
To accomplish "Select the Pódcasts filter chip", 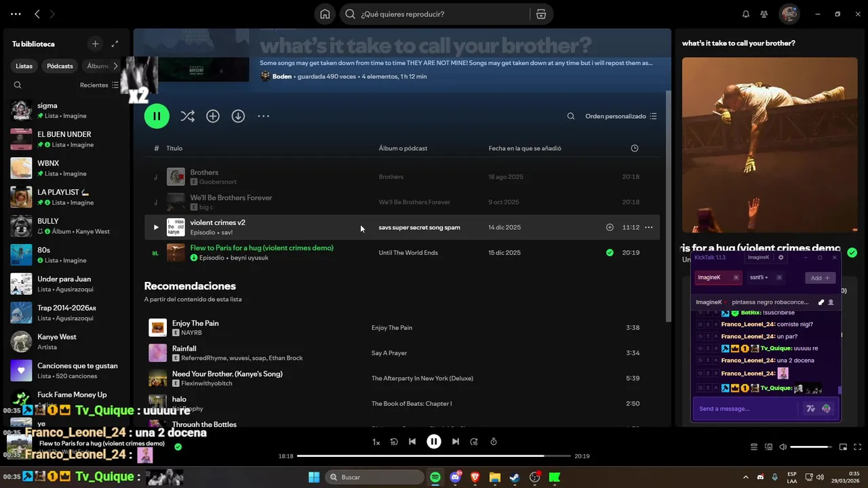I will pyautogui.click(x=60, y=66).
